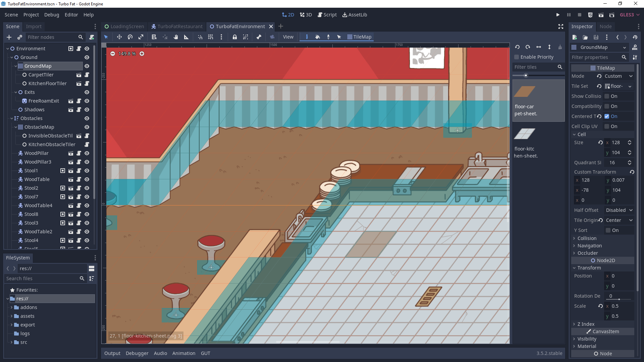Check the Cell Clip UV property
The image size is (644, 362).
click(607, 126)
